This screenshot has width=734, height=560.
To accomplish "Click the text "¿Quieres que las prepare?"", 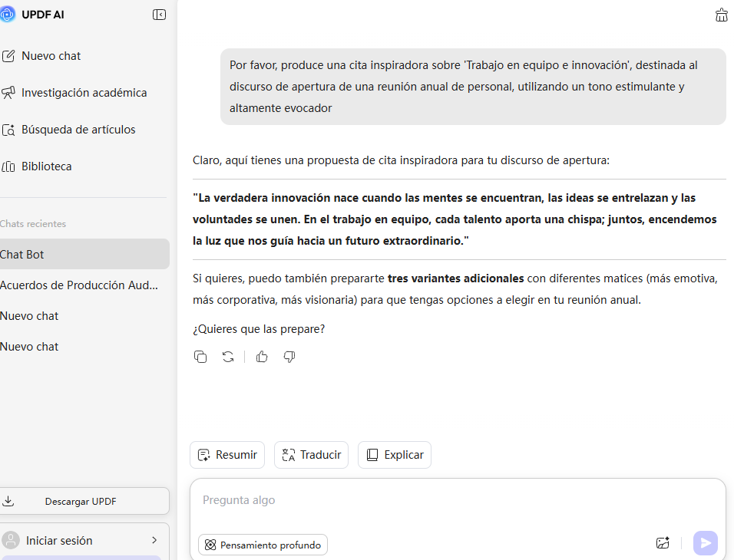I will 259,329.
